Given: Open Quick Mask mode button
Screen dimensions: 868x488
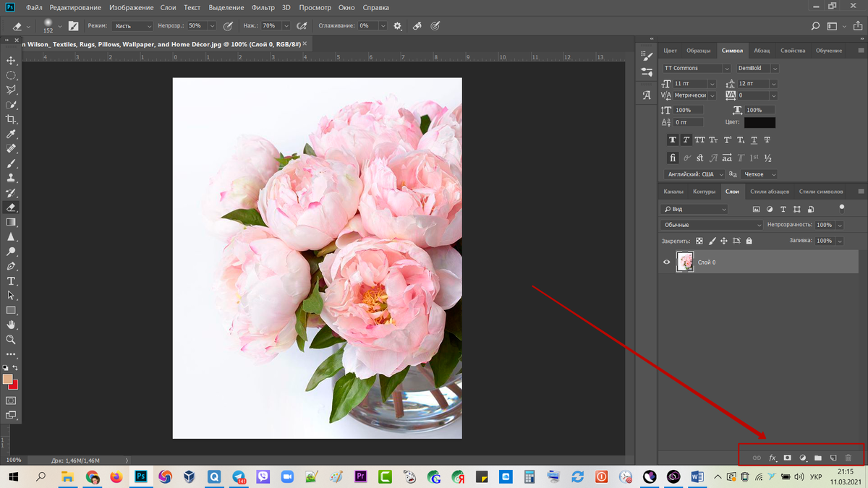Looking at the screenshot, I should coord(11,401).
